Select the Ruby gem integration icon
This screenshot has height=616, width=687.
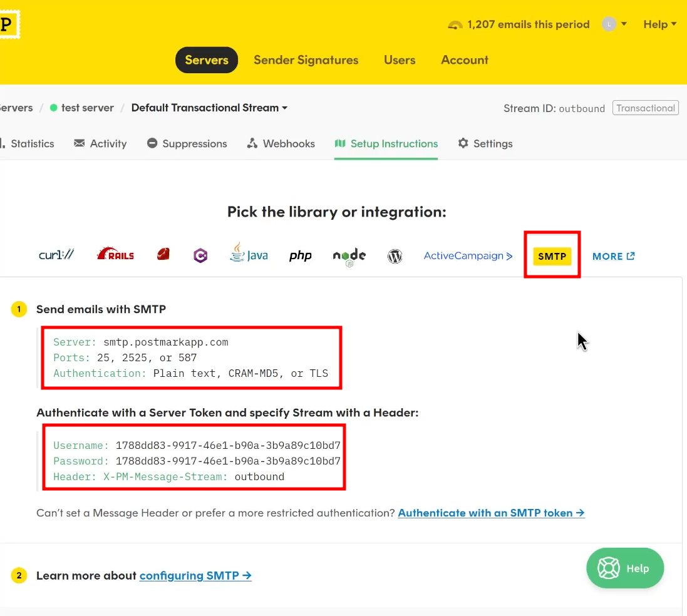point(163,254)
